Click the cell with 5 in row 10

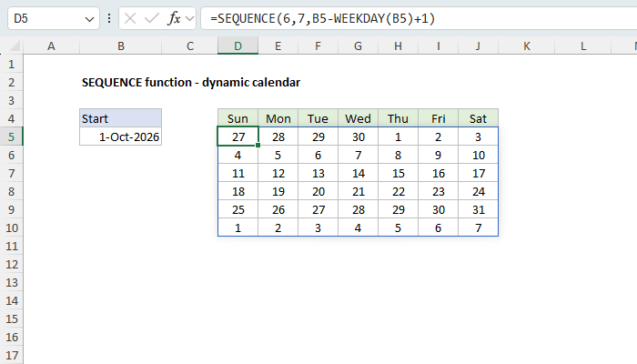tap(398, 227)
